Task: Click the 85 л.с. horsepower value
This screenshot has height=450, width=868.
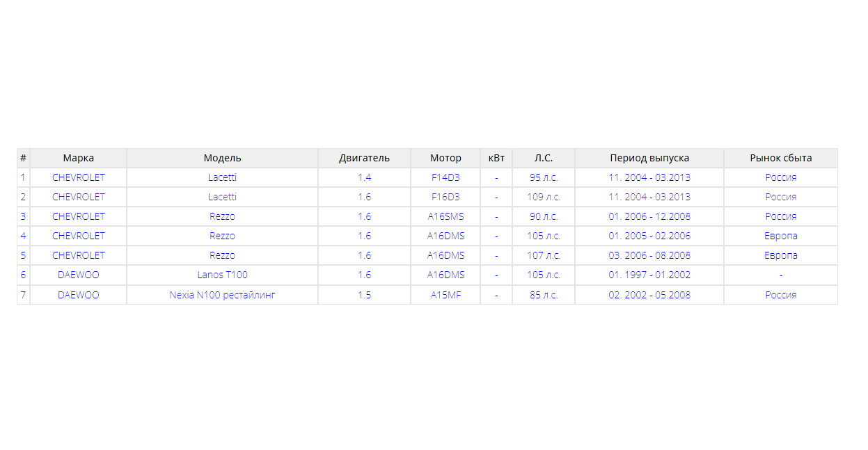Action: click(x=543, y=295)
